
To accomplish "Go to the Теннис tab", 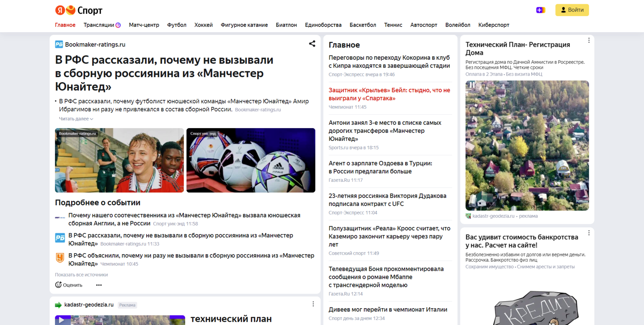I will [x=393, y=25].
